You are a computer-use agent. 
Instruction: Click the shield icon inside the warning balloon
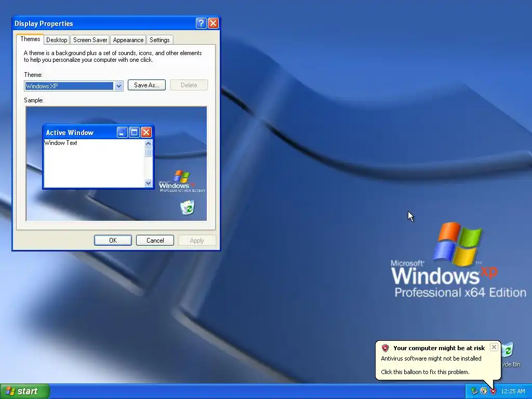(x=385, y=348)
